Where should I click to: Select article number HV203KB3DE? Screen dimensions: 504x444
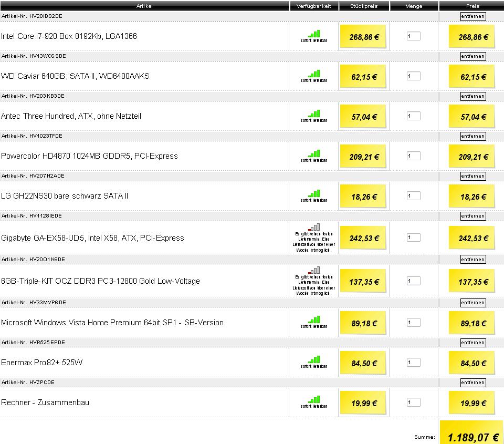tap(47, 96)
